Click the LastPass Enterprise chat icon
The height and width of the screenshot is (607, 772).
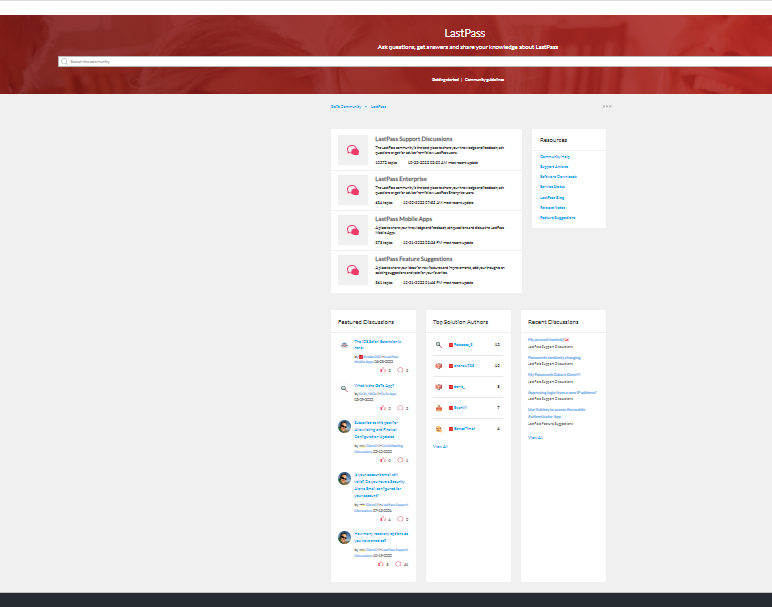pyautogui.click(x=353, y=190)
